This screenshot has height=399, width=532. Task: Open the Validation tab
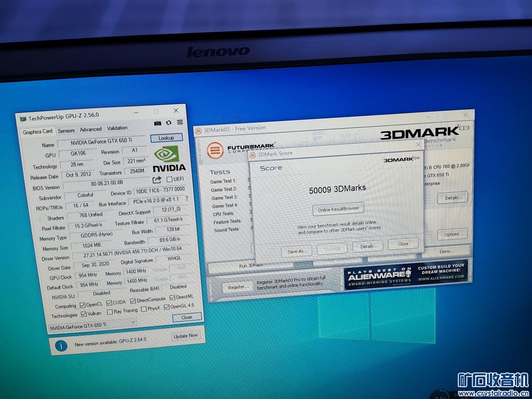tap(117, 128)
